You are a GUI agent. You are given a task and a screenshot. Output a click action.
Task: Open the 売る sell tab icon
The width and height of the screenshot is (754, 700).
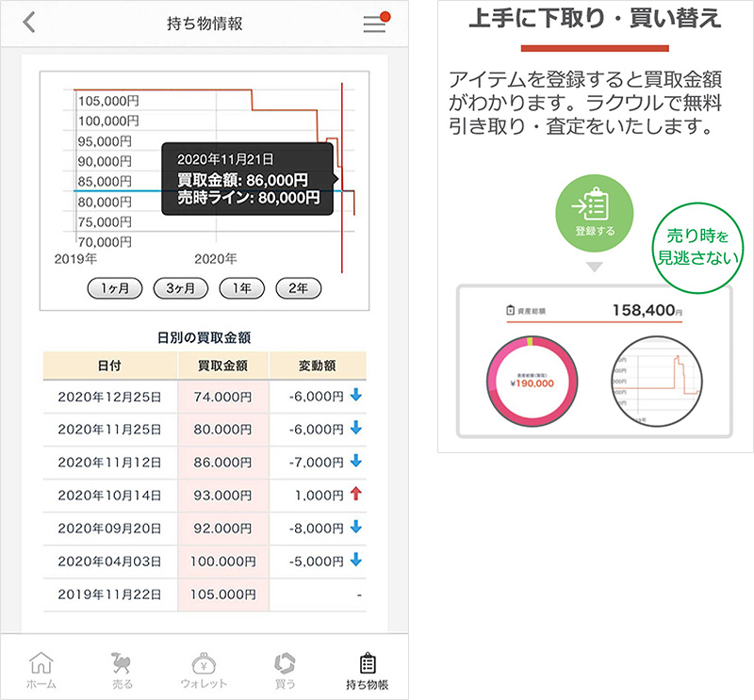tap(123, 663)
